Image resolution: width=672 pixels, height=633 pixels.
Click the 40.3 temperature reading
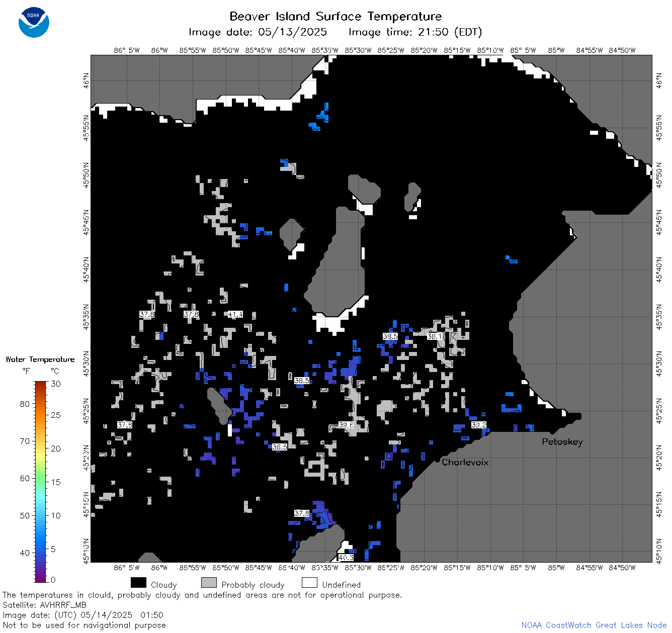point(346,558)
